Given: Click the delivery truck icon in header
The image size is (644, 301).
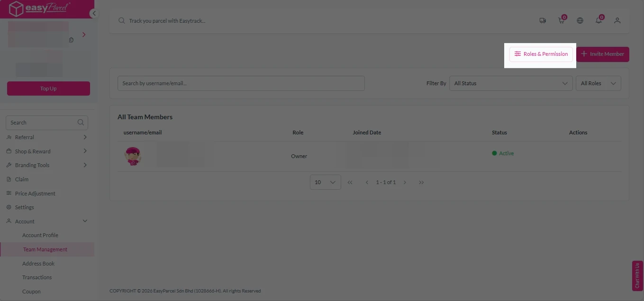Looking at the screenshot, I should click(543, 21).
